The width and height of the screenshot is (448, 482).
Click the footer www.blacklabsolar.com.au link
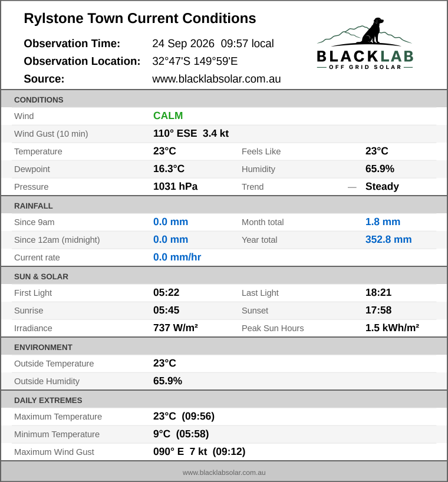coord(224,473)
